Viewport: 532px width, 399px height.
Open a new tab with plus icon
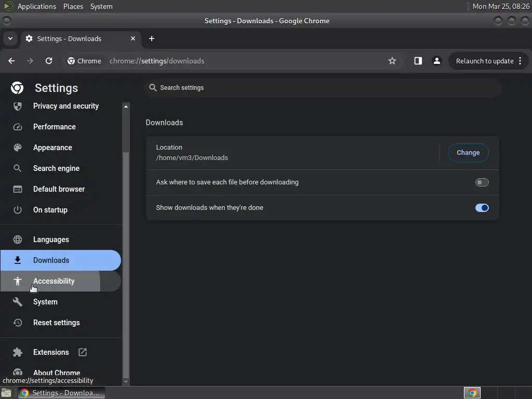coord(152,38)
